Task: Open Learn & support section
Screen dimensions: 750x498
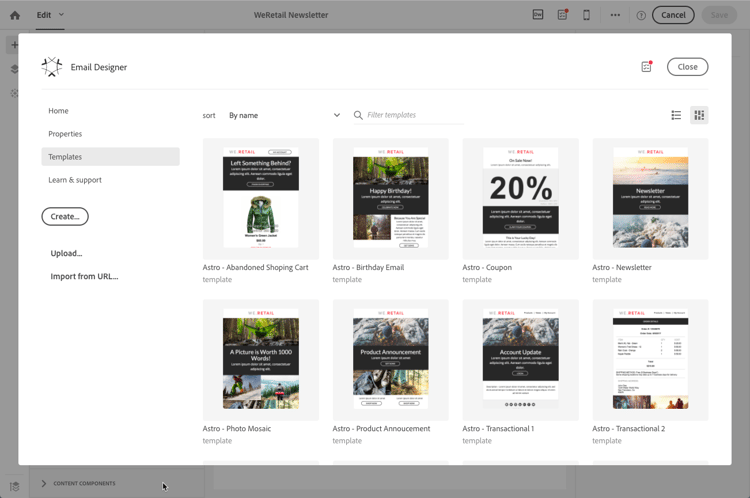Action: [x=75, y=180]
